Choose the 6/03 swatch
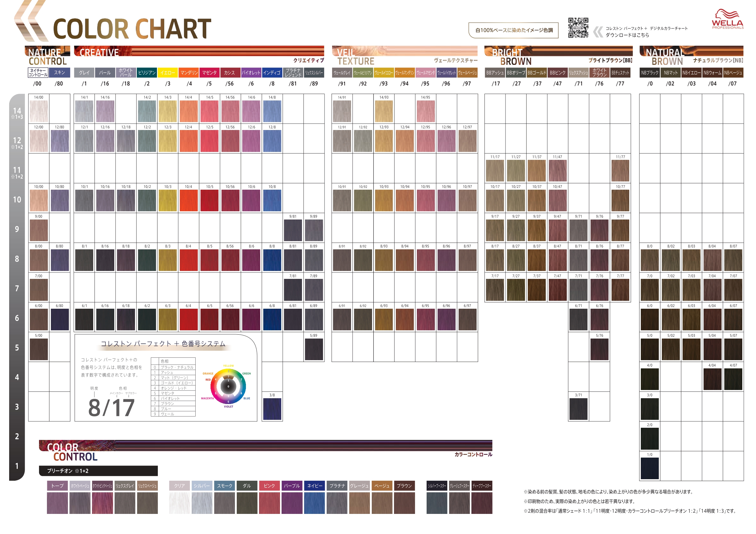 [691, 319]
